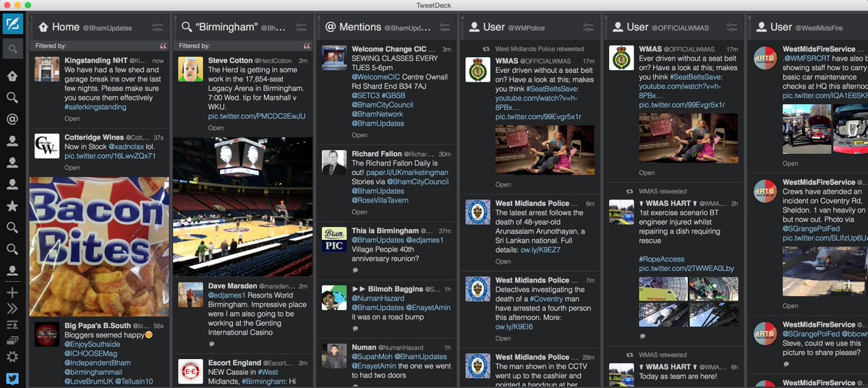
Task: Open the New Tweet compose button
Action: tap(12, 25)
